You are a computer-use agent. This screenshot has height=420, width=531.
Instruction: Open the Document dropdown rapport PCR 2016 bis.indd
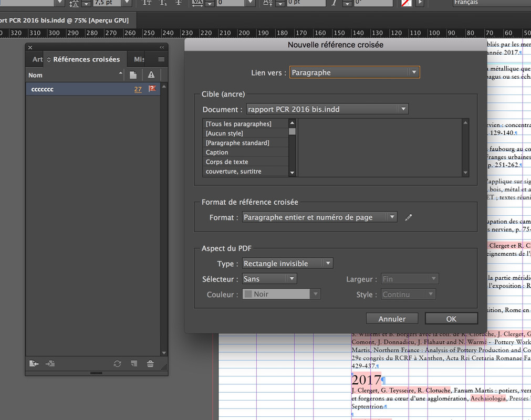click(x=327, y=109)
